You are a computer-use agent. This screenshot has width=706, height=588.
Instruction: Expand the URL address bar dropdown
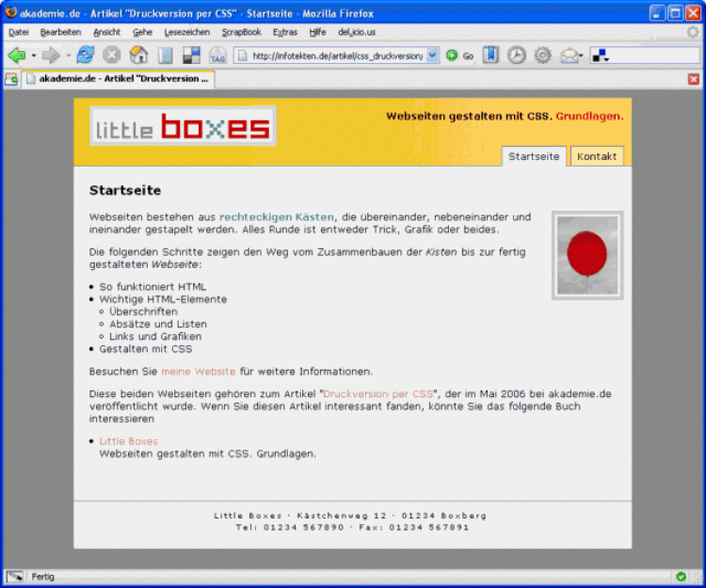432,56
